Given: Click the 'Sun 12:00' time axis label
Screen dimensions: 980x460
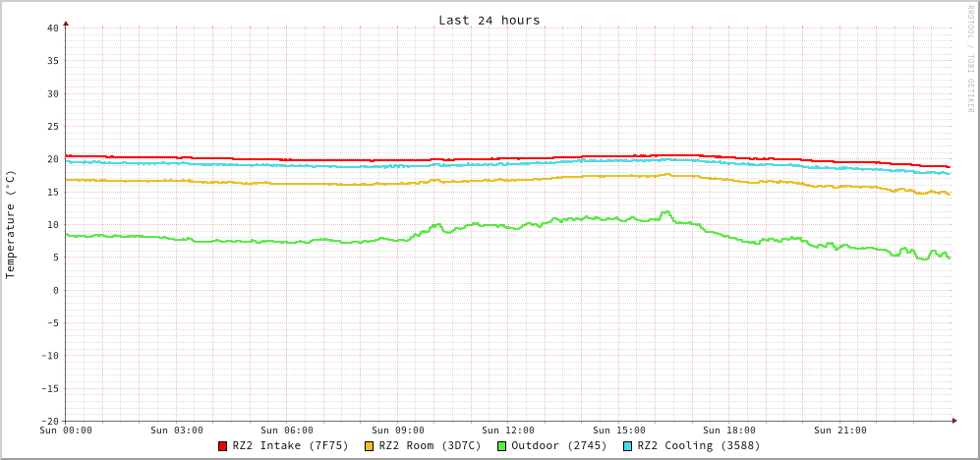Looking at the screenshot, I should click(508, 431).
